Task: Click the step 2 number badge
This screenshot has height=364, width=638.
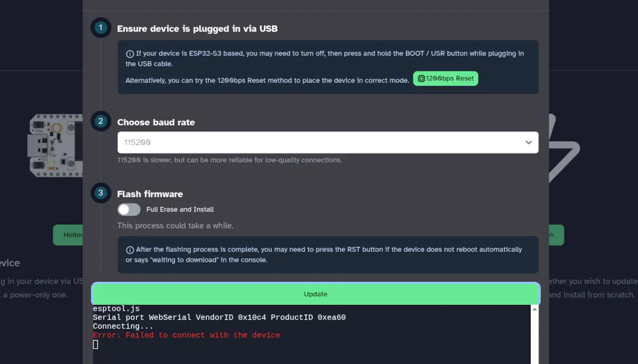Action: pyautogui.click(x=101, y=121)
